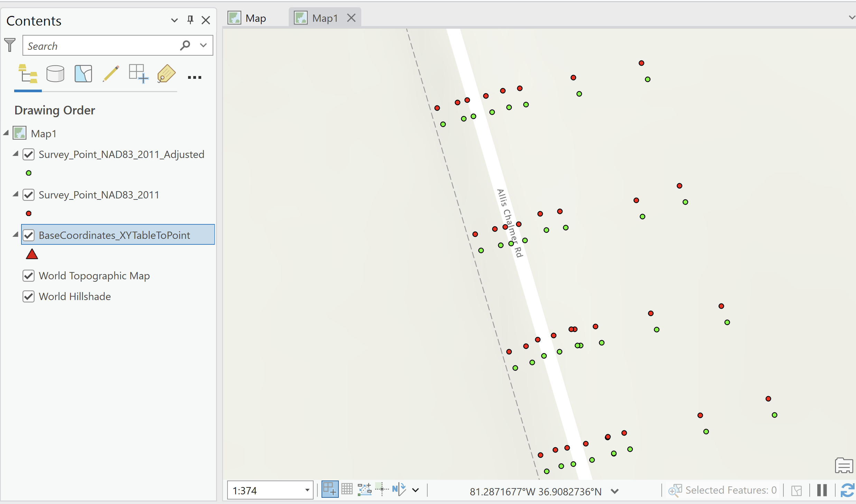Click the inference icon in status bar
This screenshot has width=856, height=504.
(x=382, y=489)
